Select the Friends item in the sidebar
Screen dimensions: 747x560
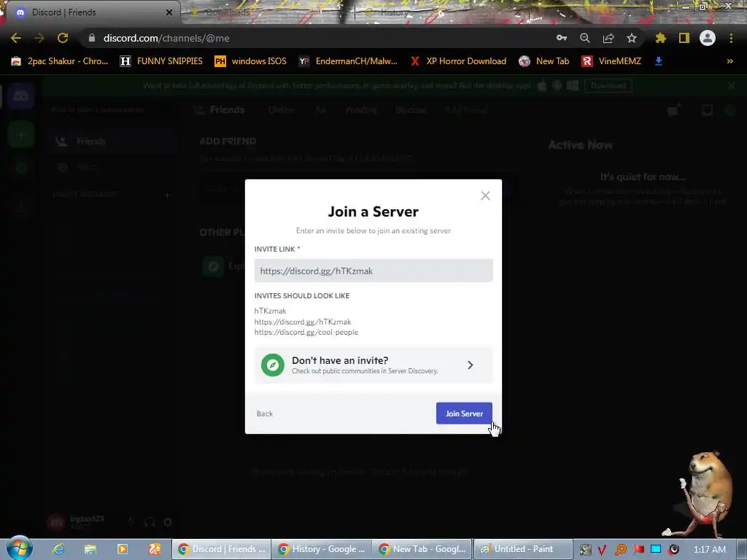112,141
